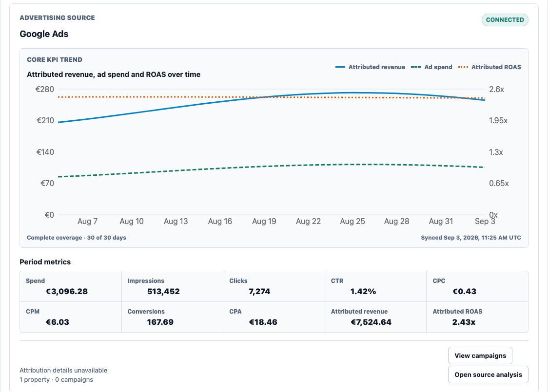
Task: Click the Attribution details unavailable text
Action: 63,371
